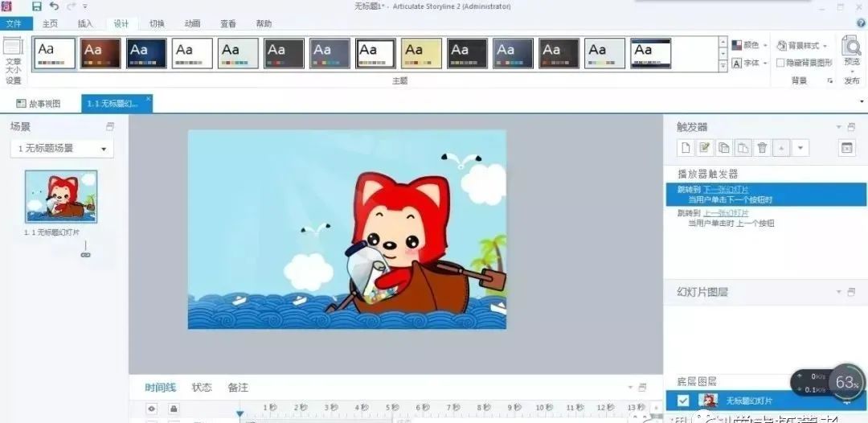Switch to the 切换 ribbon tab
Viewport: 868px width, 423px height.
[157, 24]
